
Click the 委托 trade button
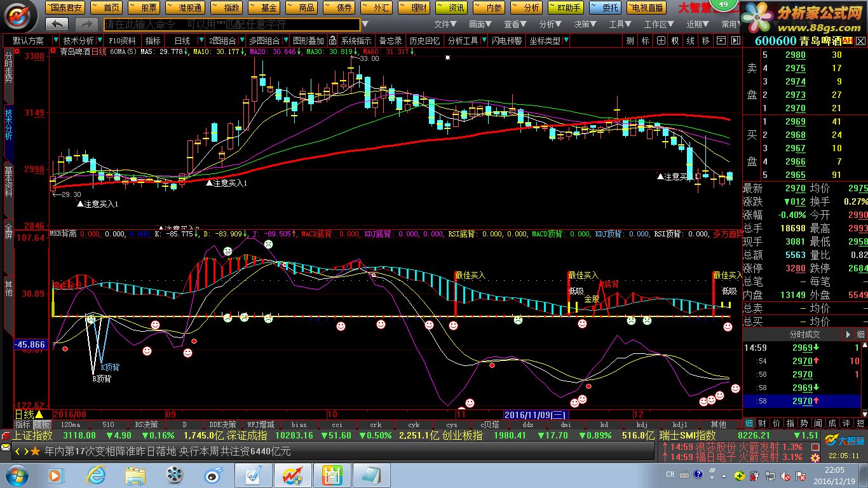(605, 8)
